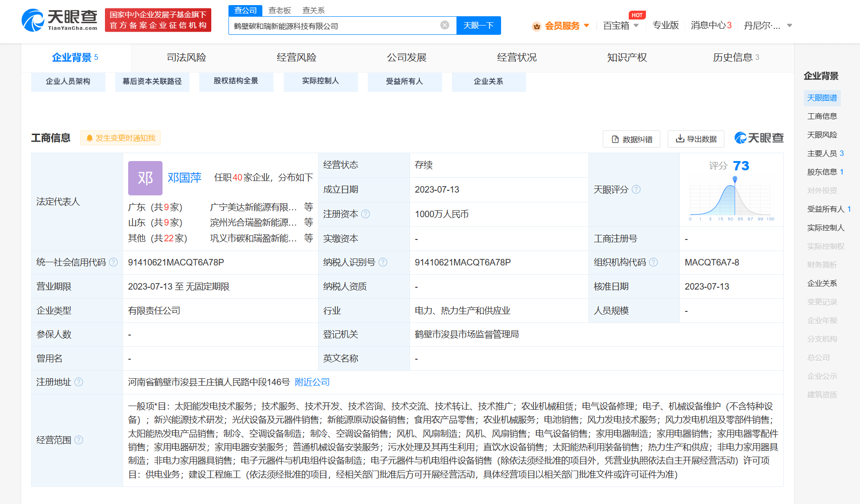
Task: Switch to the 查公司 search tab
Action: 246,10
